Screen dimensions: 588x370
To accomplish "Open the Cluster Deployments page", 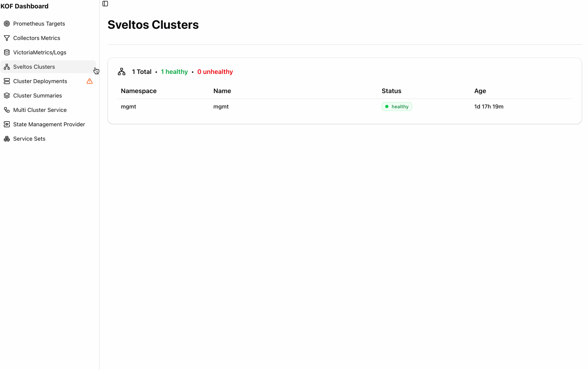I will click(x=40, y=81).
